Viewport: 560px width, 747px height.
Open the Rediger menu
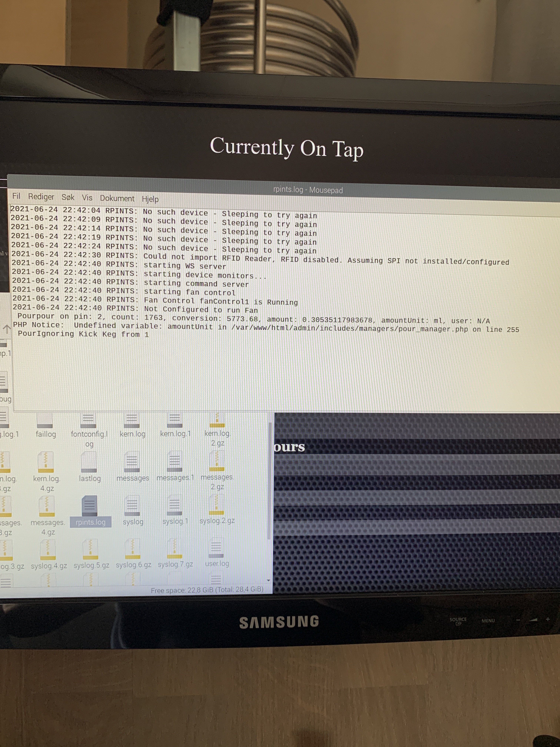click(41, 197)
